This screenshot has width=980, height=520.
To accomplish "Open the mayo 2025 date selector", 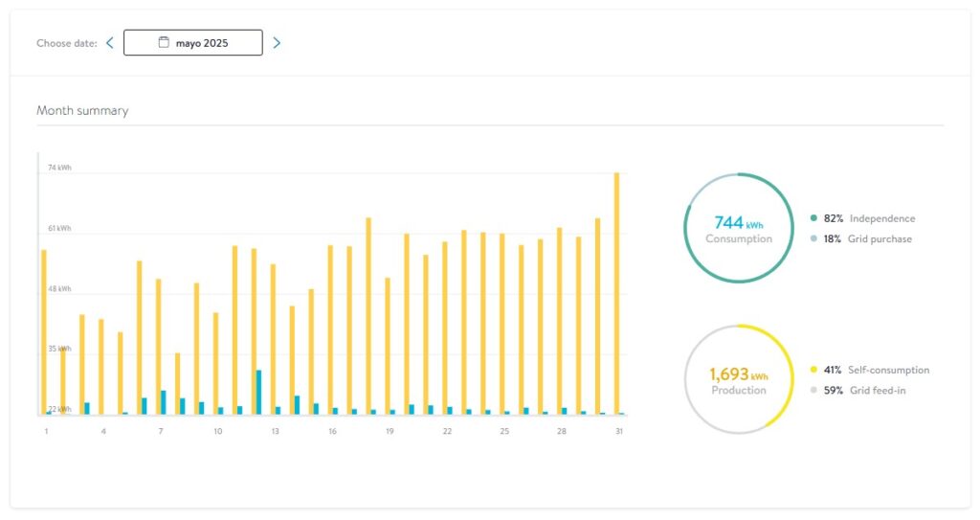I will point(193,43).
